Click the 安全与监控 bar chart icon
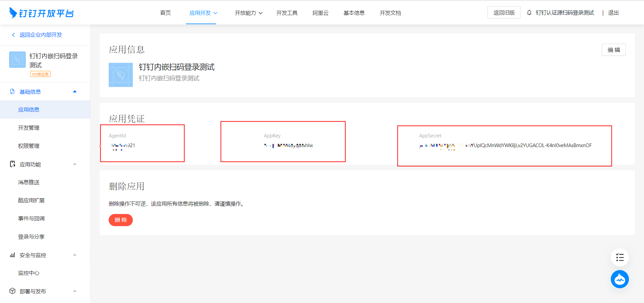This screenshot has width=644, height=303. [12, 255]
